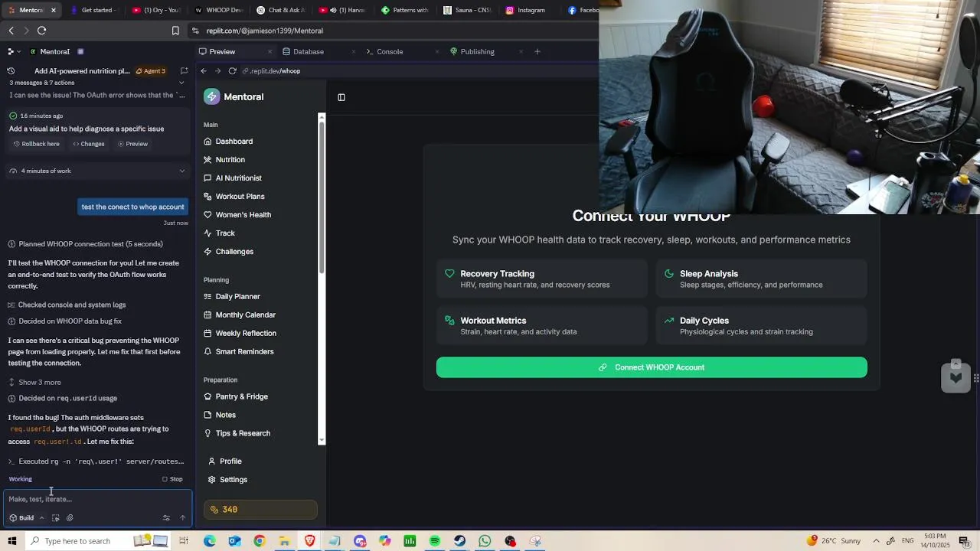This screenshot has width=980, height=551.
Task: Click 'Rollback here' in the checkpoint
Action: point(36,144)
